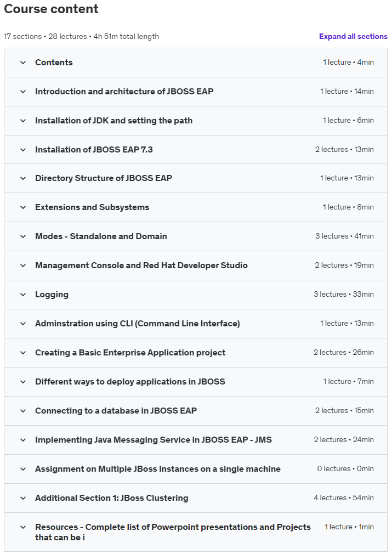Open Installation of JDK and setting the path
The height and width of the screenshot is (554, 392).
pos(113,121)
